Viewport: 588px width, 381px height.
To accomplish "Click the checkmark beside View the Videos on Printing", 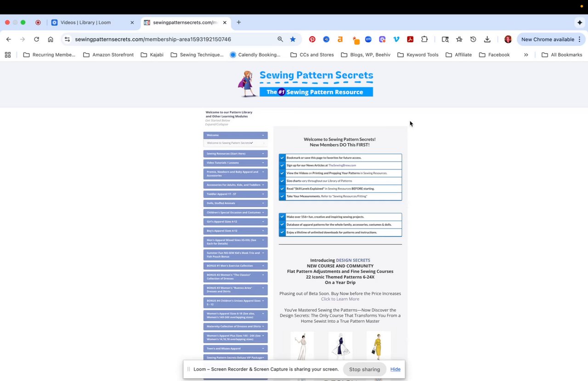I will point(282,173).
